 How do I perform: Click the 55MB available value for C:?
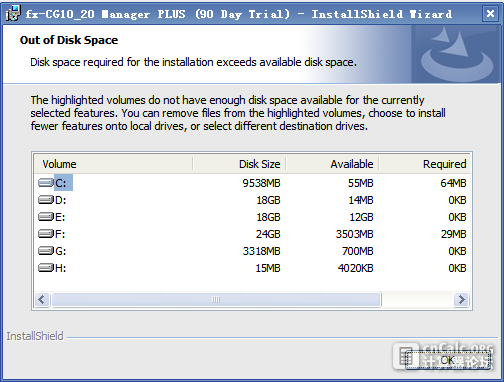coord(360,183)
